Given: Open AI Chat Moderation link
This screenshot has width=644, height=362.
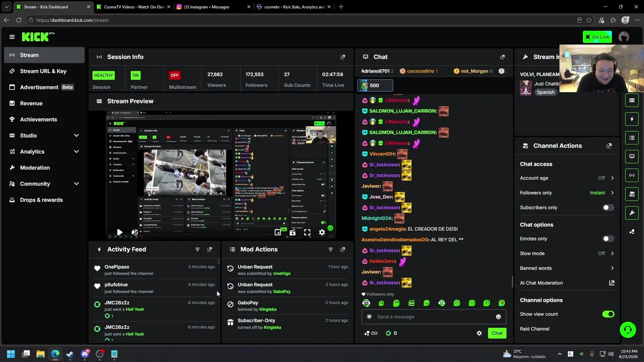Looking at the screenshot, I should [x=567, y=283].
